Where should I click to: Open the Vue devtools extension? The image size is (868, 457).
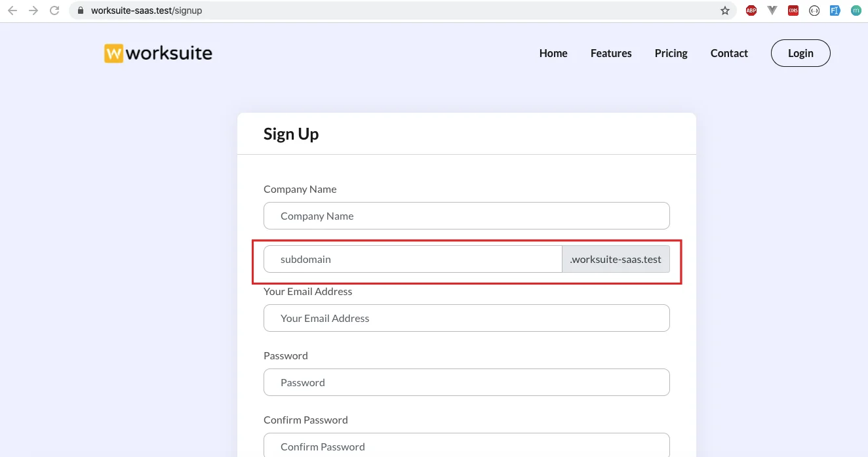(x=772, y=10)
